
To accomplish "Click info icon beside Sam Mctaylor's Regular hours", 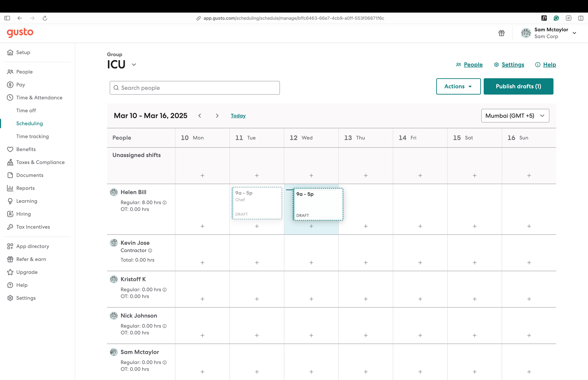I will pyautogui.click(x=165, y=363).
